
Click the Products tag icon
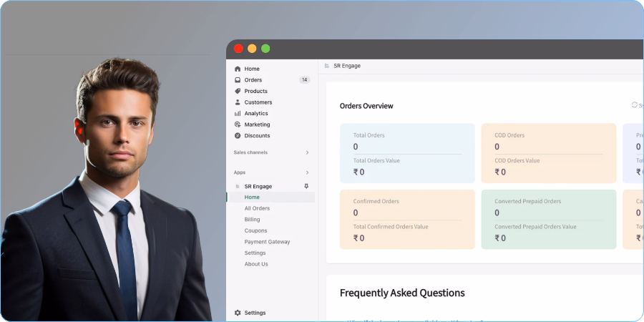pyautogui.click(x=238, y=91)
